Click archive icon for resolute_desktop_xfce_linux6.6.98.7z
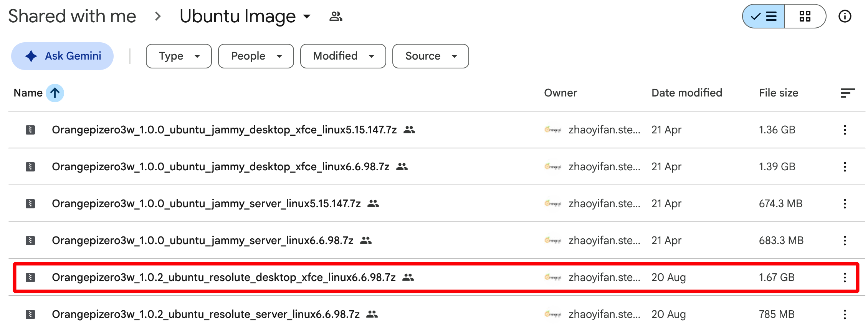The width and height of the screenshot is (868, 331). point(30,278)
